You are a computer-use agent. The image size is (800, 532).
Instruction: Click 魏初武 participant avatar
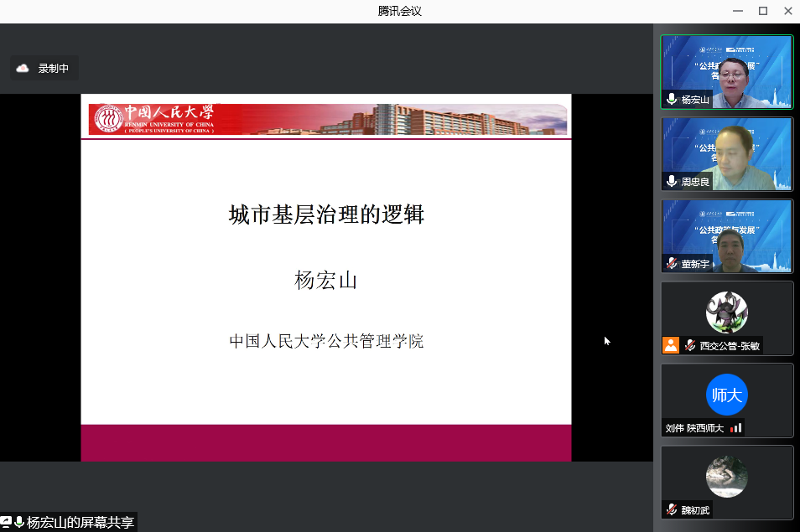[726, 477]
